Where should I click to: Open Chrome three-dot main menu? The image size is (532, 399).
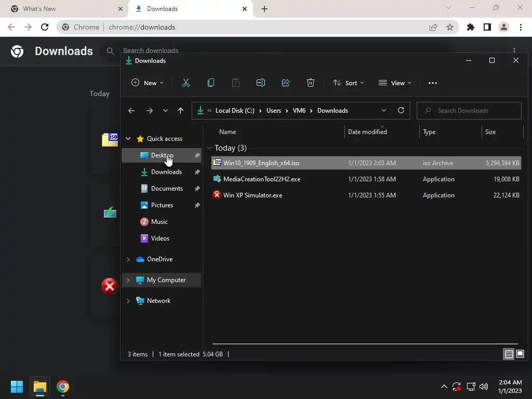point(521,27)
